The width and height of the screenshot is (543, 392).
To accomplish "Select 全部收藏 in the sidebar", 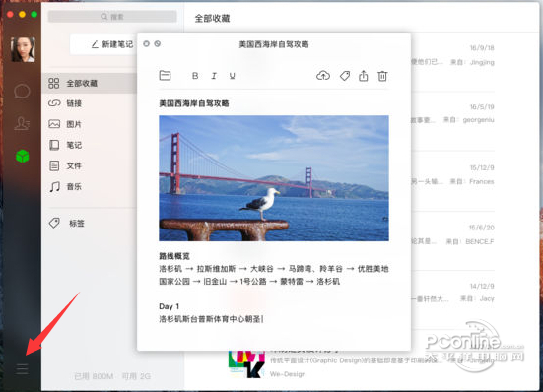I will tap(90, 83).
